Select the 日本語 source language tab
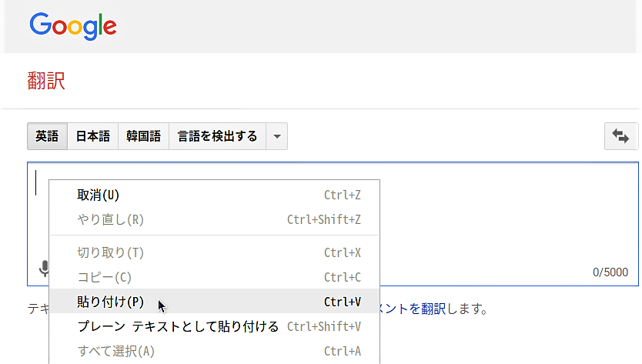642x364 pixels. tap(93, 136)
